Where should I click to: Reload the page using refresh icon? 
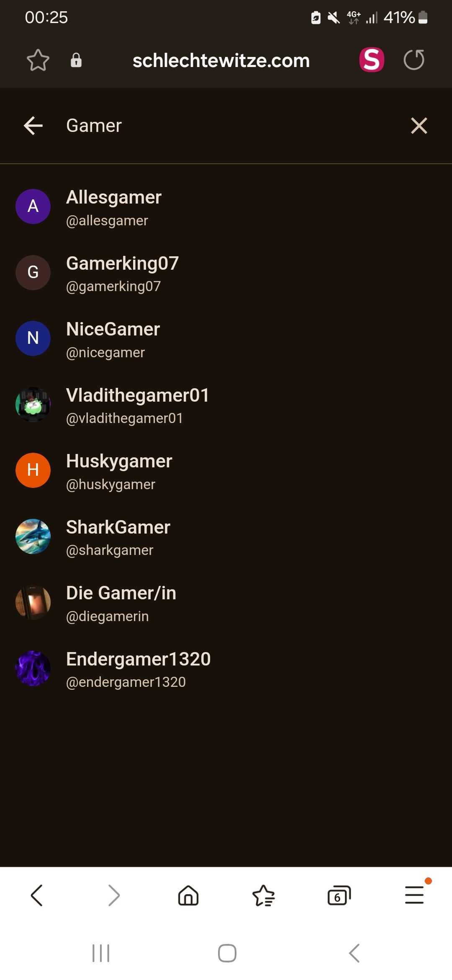(x=414, y=60)
